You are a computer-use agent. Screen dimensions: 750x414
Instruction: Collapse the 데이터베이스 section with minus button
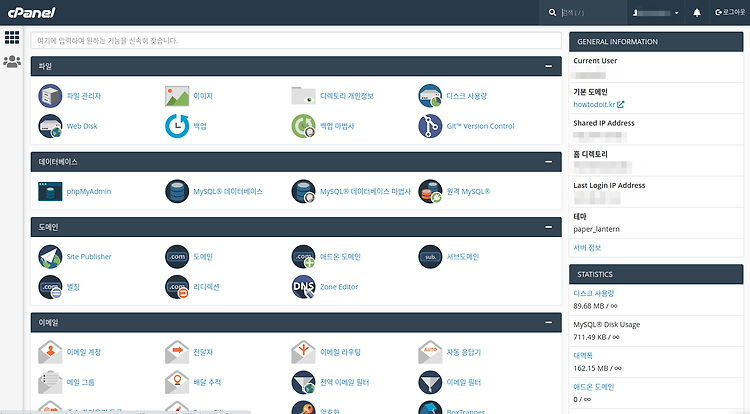(549, 162)
